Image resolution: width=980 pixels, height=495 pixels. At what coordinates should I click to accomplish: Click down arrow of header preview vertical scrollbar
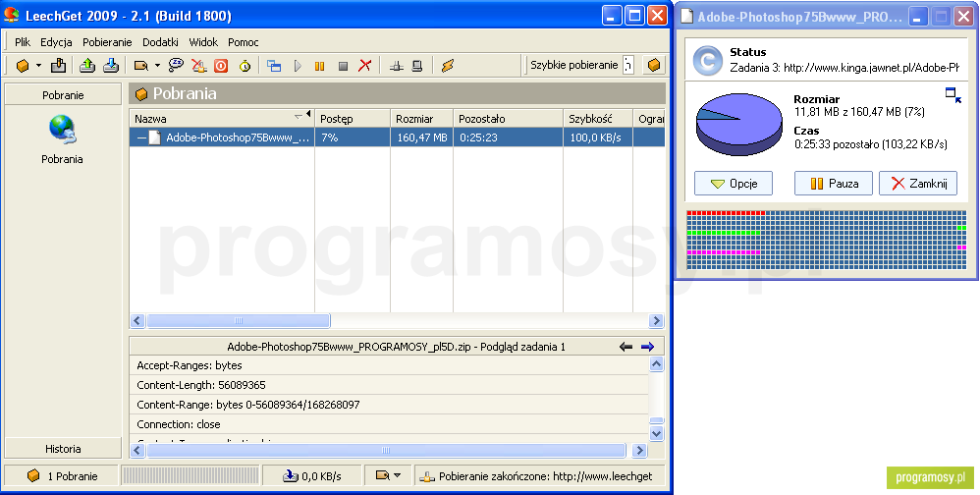(x=656, y=432)
